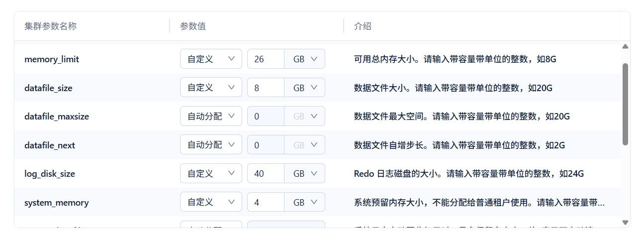Viewport: 644px width, 242px height.
Task: Click log_disk_size value field containing 40
Action: tap(266, 174)
